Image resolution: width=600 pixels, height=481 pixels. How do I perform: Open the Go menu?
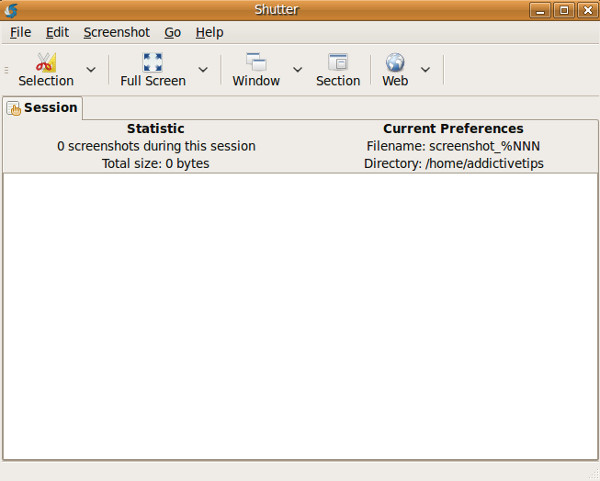173,33
